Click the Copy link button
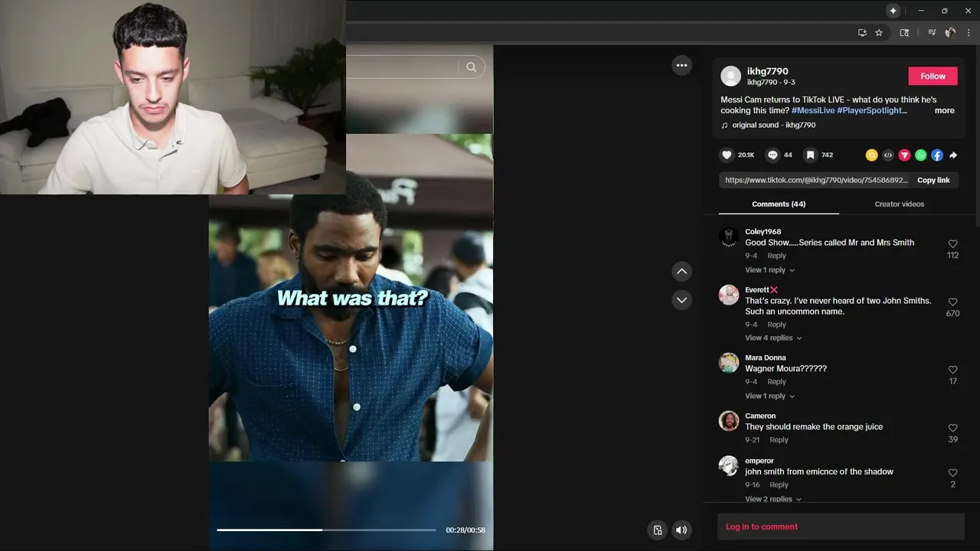Image resolution: width=980 pixels, height=551 pixels. pos(933,181)
